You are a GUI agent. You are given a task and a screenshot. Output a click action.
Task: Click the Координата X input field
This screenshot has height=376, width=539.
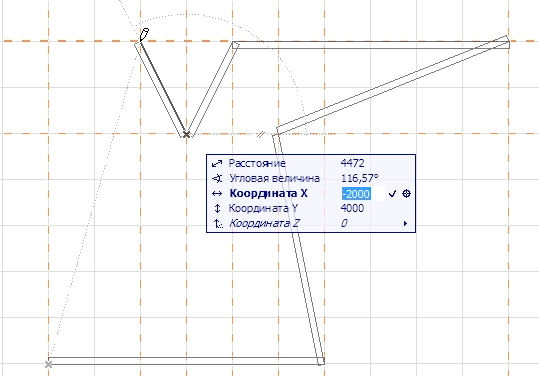pyautogui.click(x=364, y=194)
